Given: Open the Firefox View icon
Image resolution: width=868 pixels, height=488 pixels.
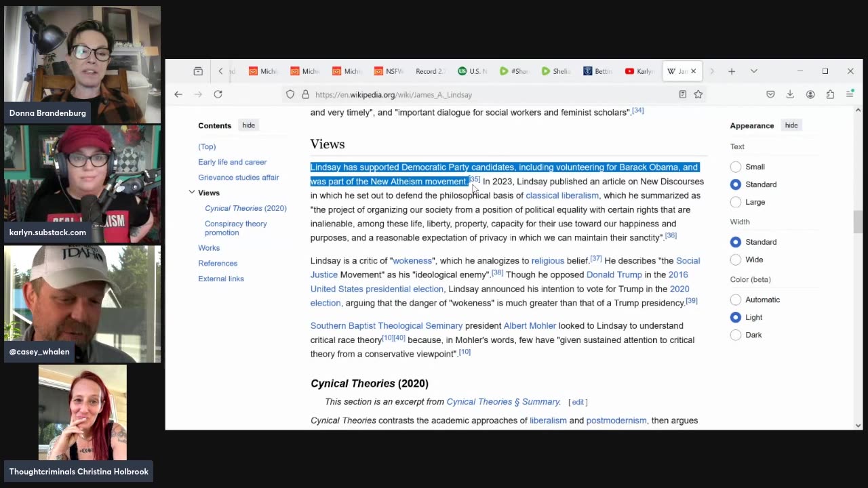Looking at the screenshot, I should (x=198, y=71).
